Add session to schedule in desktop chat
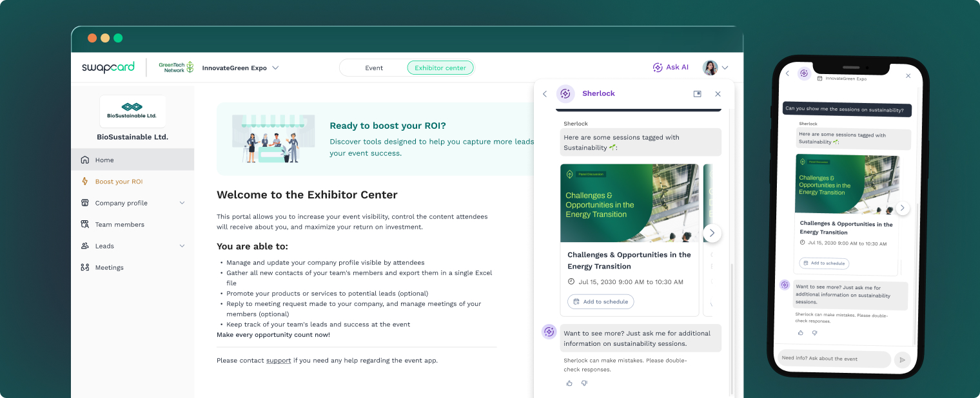 point(601,301)
